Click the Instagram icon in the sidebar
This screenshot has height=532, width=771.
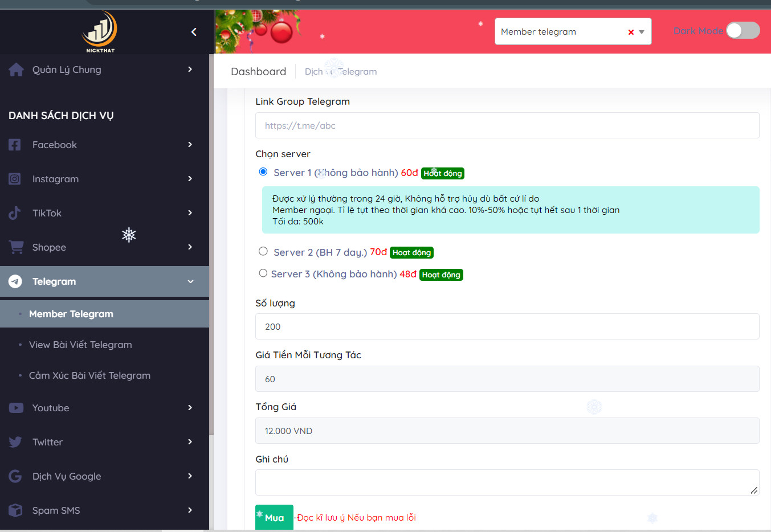coord(15,179)
